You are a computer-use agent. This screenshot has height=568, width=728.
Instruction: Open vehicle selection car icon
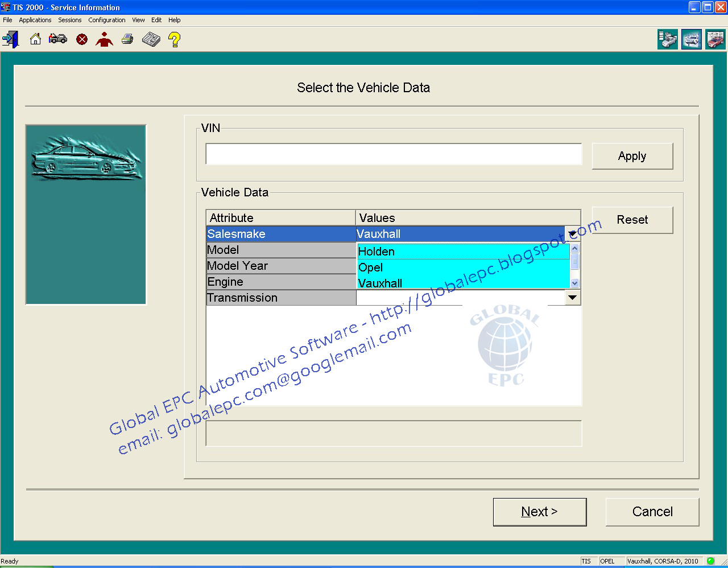tap(58, 39)
